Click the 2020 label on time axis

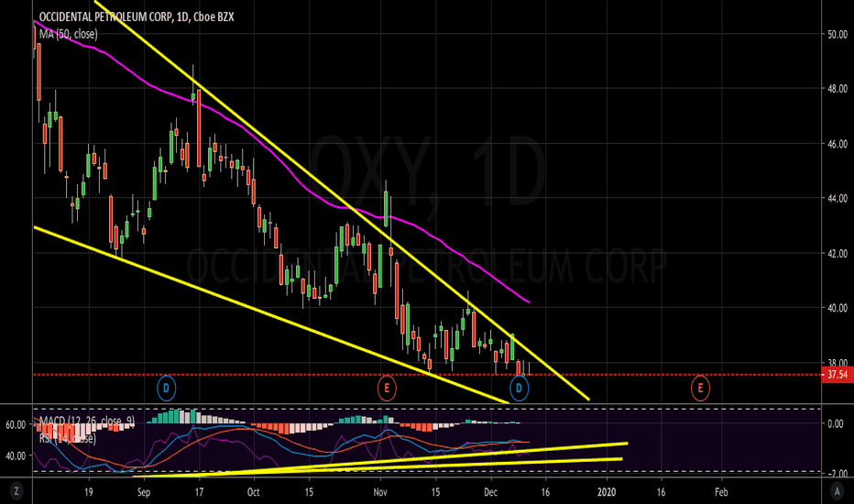pyautogui.click(x=607, y=492)
